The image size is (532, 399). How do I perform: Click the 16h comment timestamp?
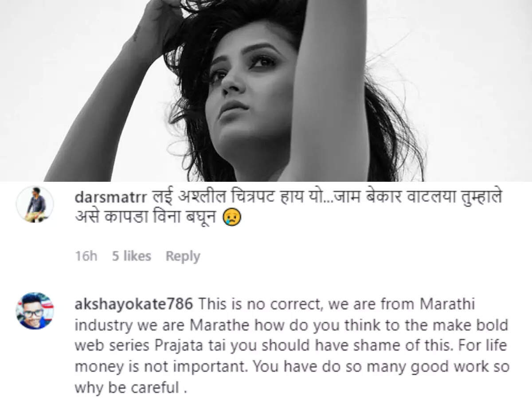tap(86, 256)
